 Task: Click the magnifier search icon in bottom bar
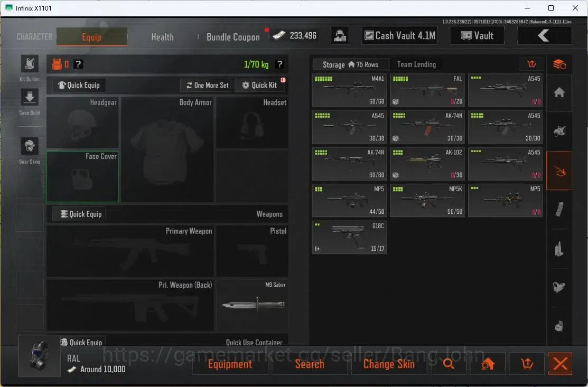point(449,363)
